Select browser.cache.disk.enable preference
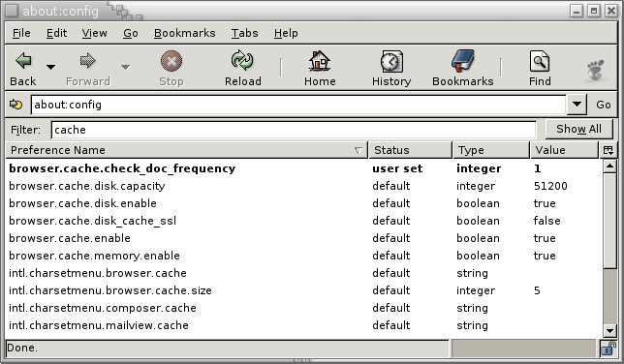 (82, 203)
